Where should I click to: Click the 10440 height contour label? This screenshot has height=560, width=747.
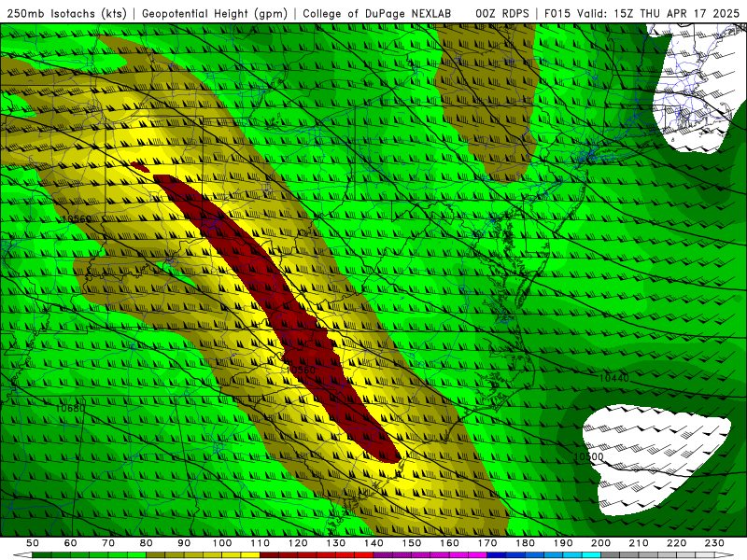[613, 378]
